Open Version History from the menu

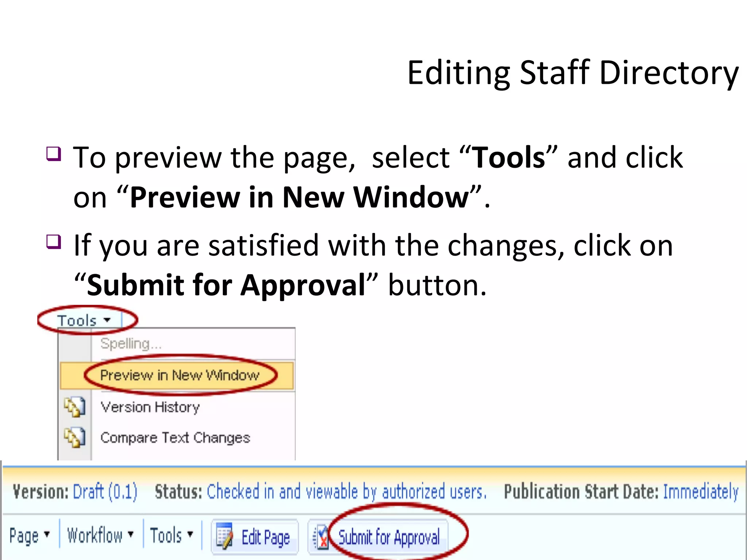150,407
